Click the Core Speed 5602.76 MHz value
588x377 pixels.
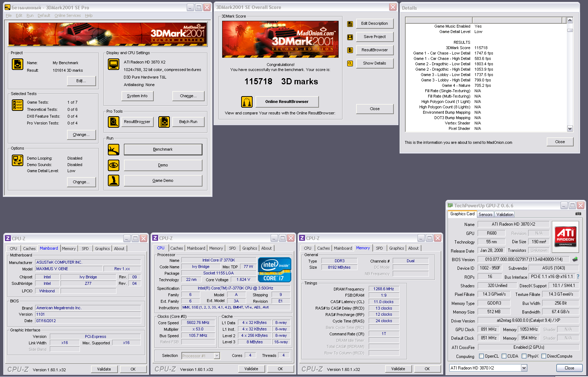pos(198,323)
